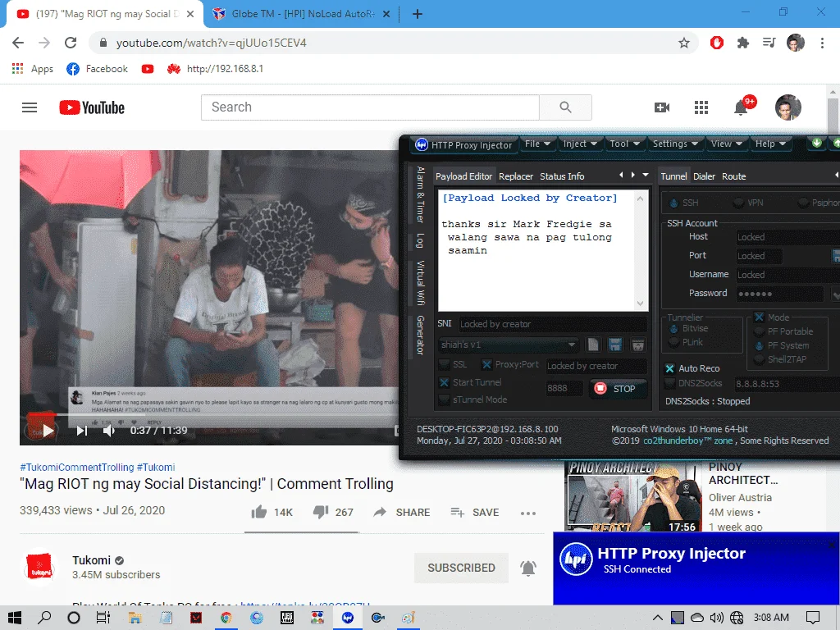The width and height of the screenshot is (840, 630).
Task: Open the Tukomi channel avatar
Action: pyautogui.click(x=39, y=566)
